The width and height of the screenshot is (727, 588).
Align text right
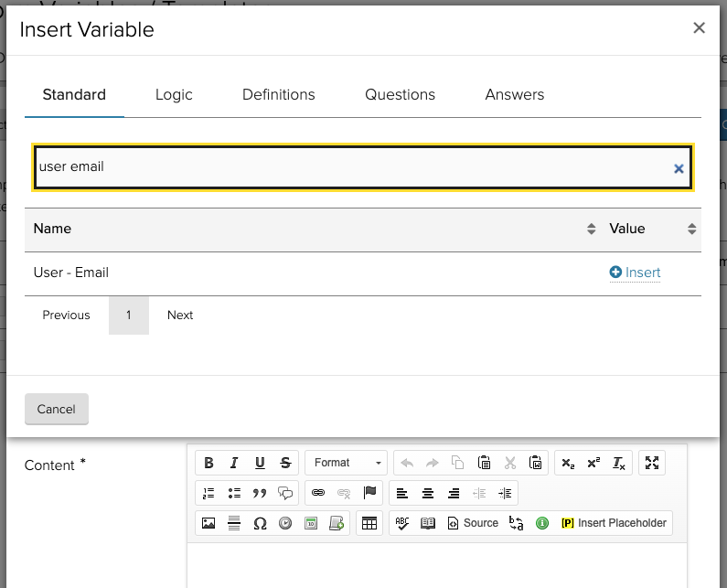(454, 493)
